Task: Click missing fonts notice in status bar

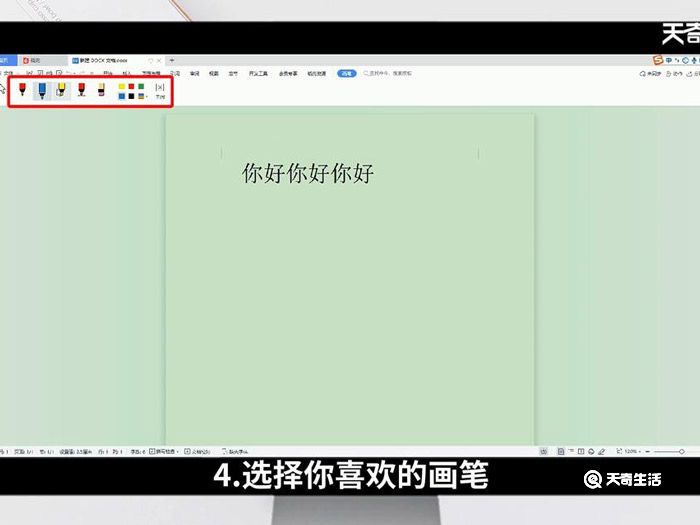Action: point(235,451)
